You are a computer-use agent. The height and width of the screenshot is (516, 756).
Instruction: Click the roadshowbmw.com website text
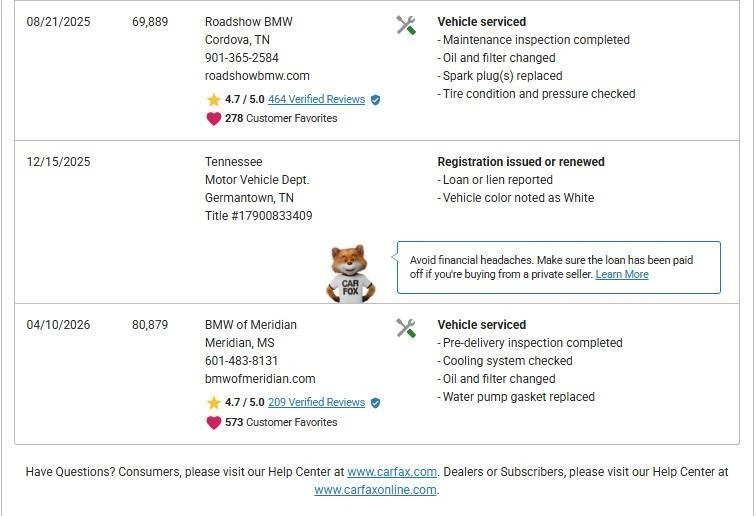[x=257, y=76]
